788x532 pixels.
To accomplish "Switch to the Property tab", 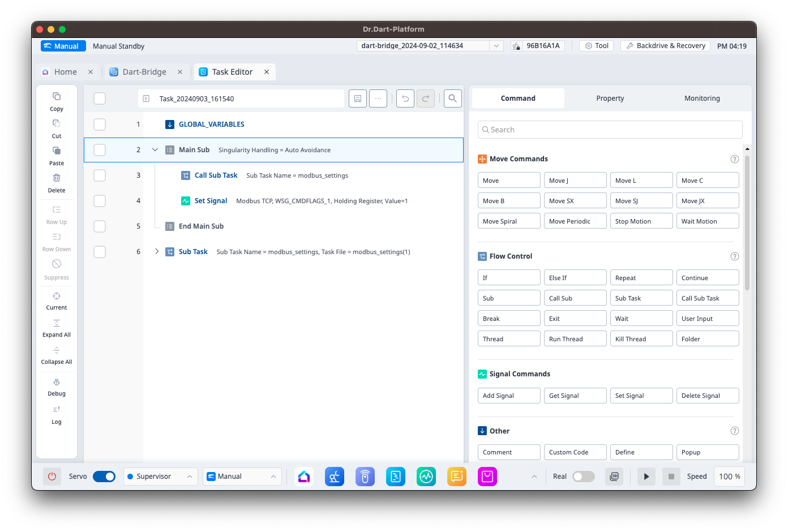I will tap(610, 98).
